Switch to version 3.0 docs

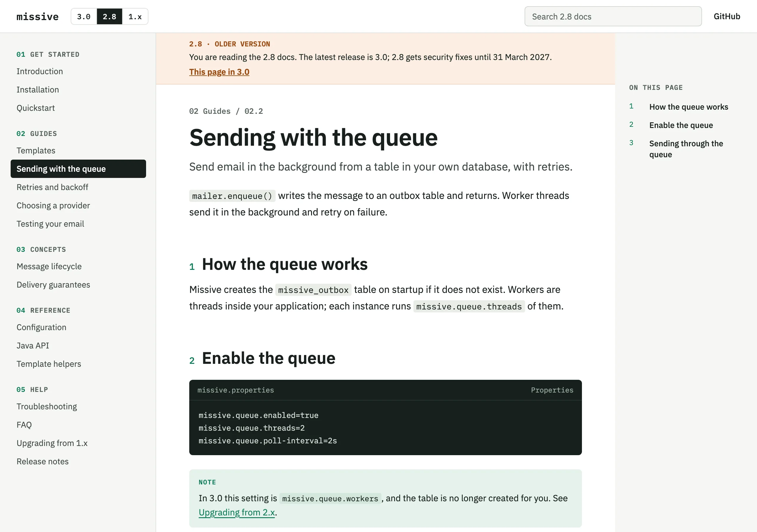pyautogui.click(x=84, y=17)
